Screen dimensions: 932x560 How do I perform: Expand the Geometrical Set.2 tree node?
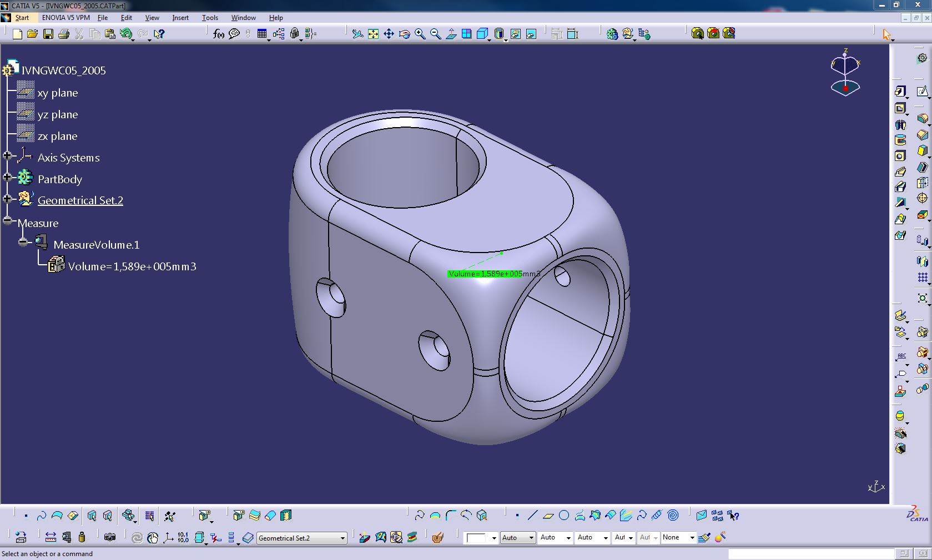[x=7, y=198]
